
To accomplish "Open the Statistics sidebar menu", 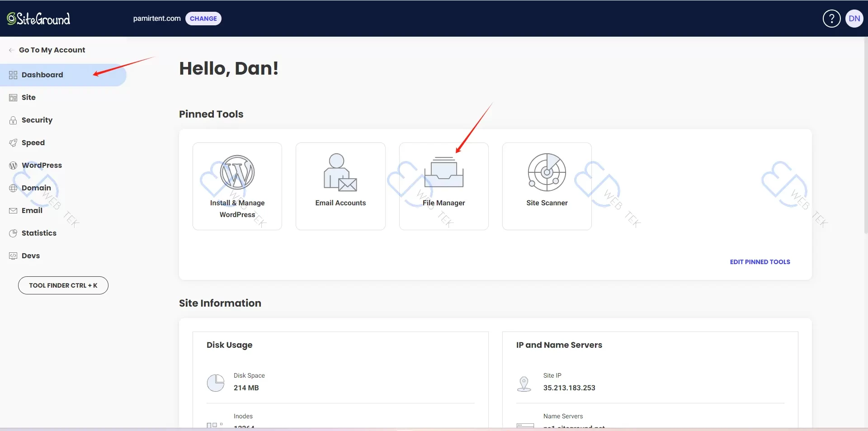I will pos(39,233).
